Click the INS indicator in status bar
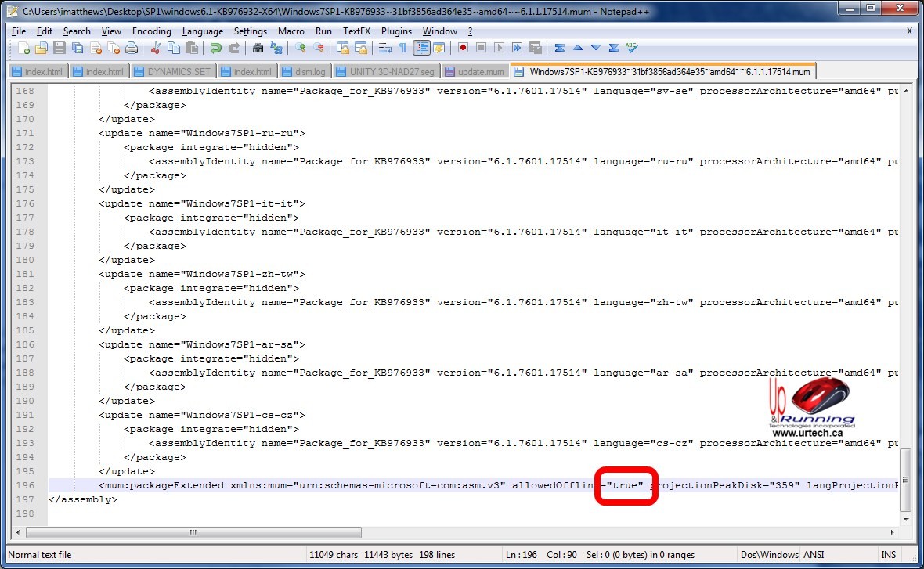The width and height of the screenshot is (924, 569). (888, 555)
